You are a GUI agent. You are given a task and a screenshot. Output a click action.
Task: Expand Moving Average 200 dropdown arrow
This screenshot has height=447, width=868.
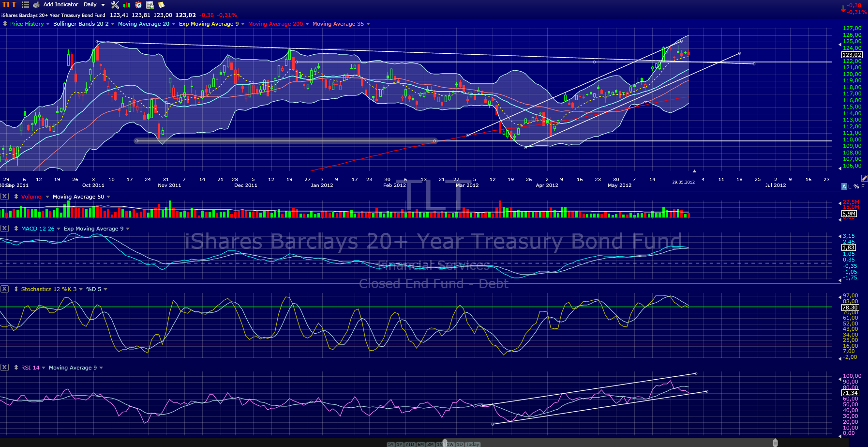(x=307, y=24)
